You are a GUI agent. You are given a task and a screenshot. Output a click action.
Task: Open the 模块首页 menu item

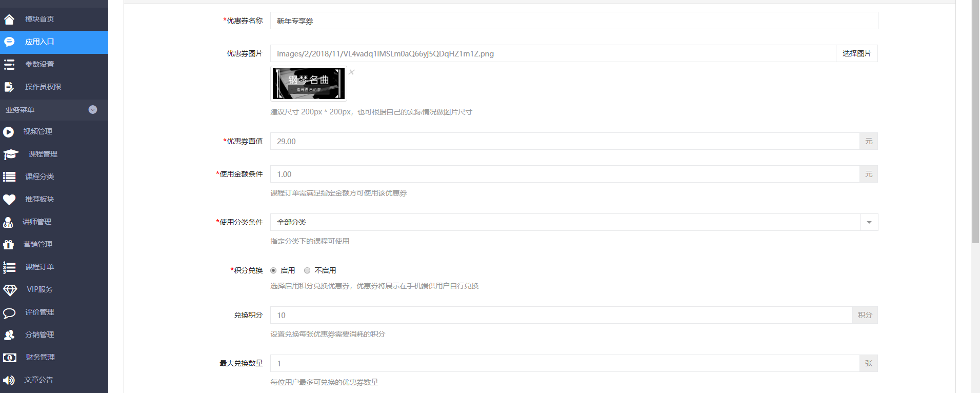coord(54,19)
